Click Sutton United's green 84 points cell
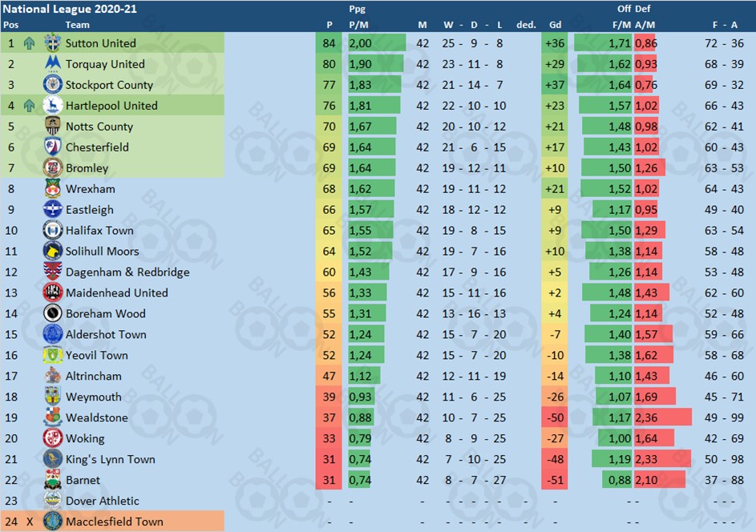Viewport: 756px width, 532px height. tap(329, 43)
